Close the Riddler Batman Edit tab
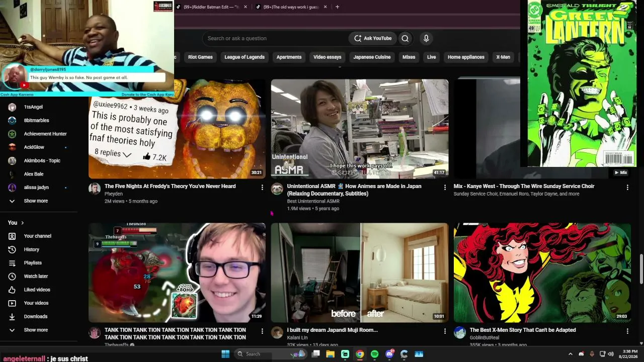The height and width of the screenshot is (362, 644). point(246,7)
